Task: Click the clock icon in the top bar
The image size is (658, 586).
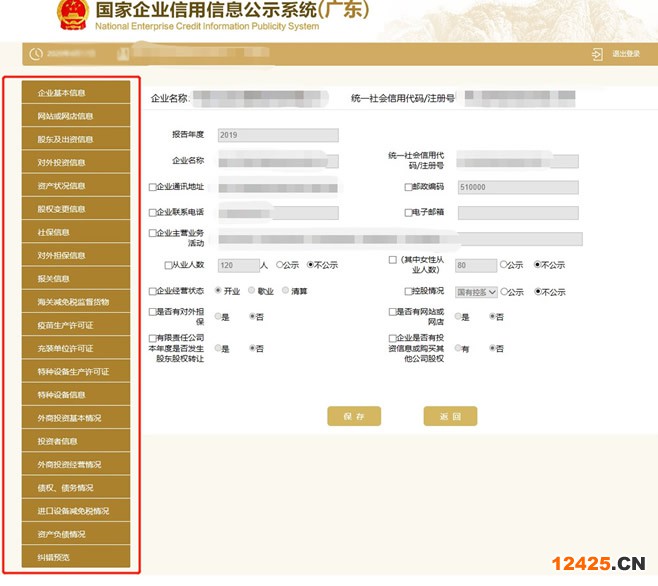Action: 36,54
